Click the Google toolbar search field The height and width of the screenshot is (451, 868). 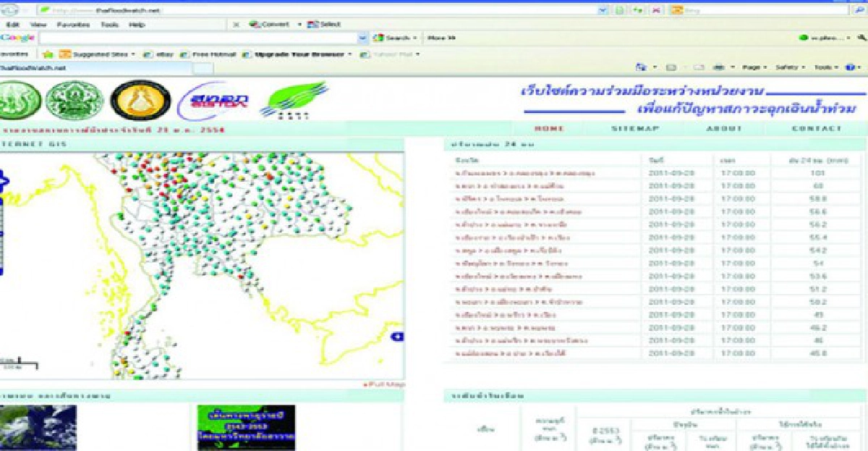click(197, 38)
